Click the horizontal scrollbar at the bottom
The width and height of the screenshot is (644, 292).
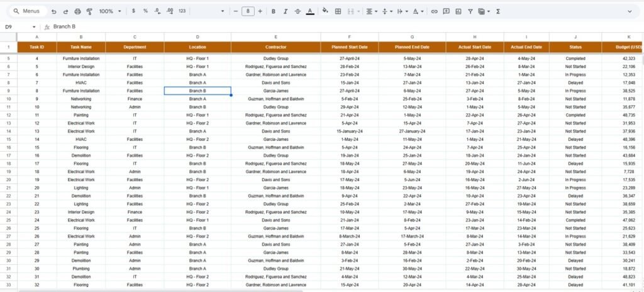tap(160, 290)
